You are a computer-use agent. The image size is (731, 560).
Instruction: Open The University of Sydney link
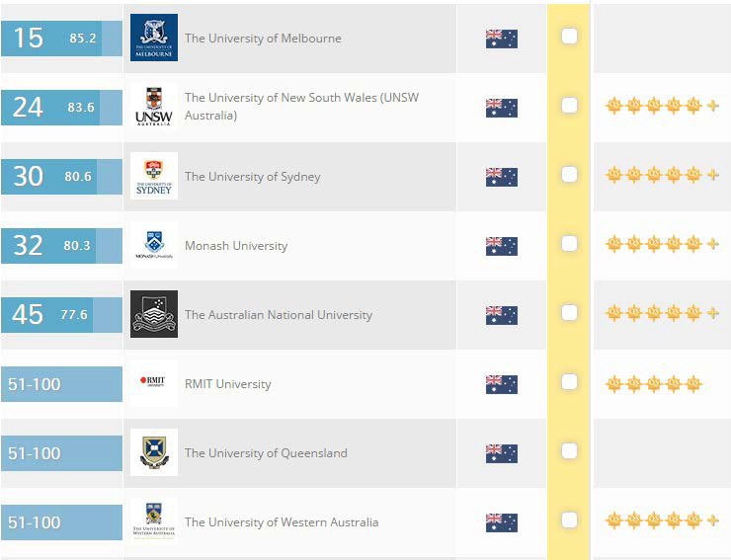point(252,177)
